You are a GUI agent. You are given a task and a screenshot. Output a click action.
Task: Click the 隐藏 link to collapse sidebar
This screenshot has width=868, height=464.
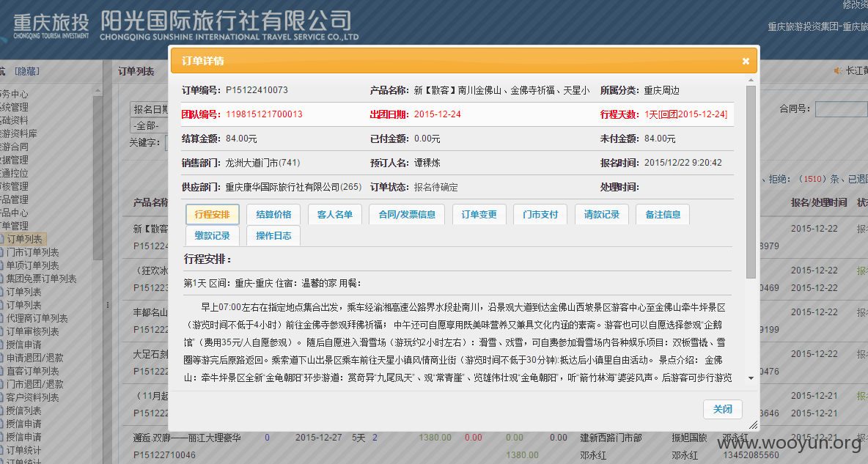pyautogui.click(x=27, y=71)
